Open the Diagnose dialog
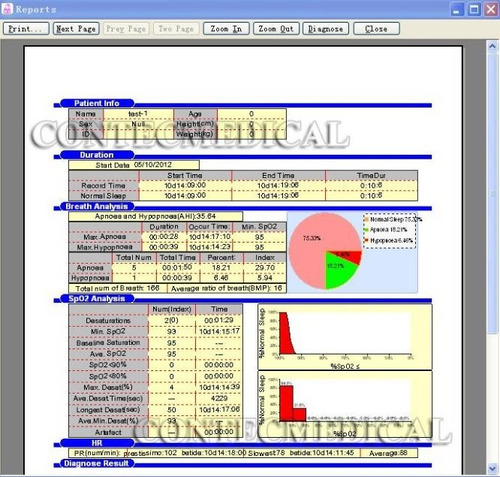 tap(326, 29)
